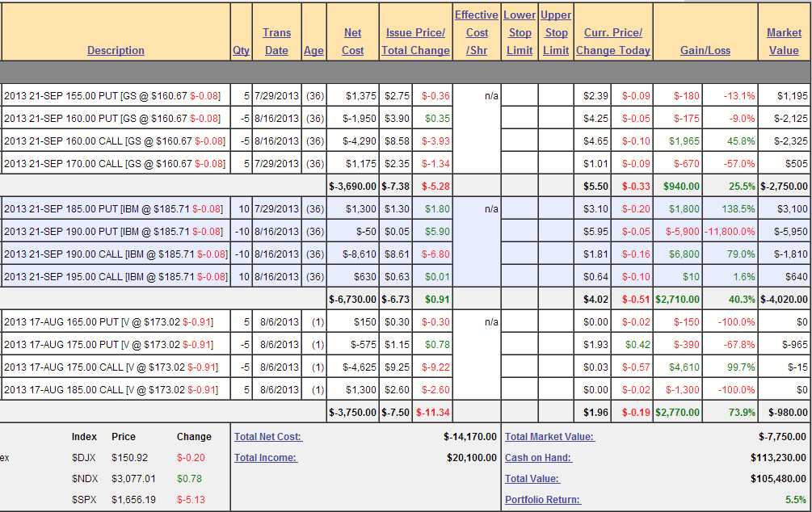Click the Qty column header link
The width and height of the screenshot is (812, 512).
(x=241, y=50)
